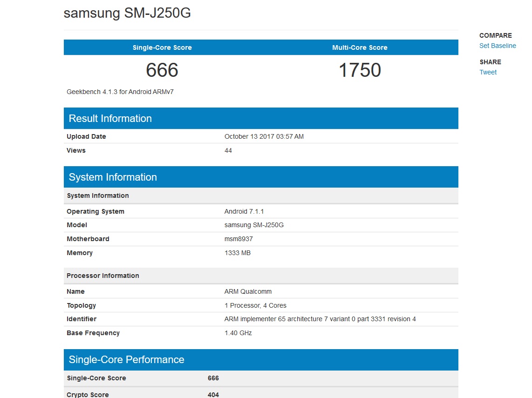Click the Single-Core Performance section header

coord(261,360)
